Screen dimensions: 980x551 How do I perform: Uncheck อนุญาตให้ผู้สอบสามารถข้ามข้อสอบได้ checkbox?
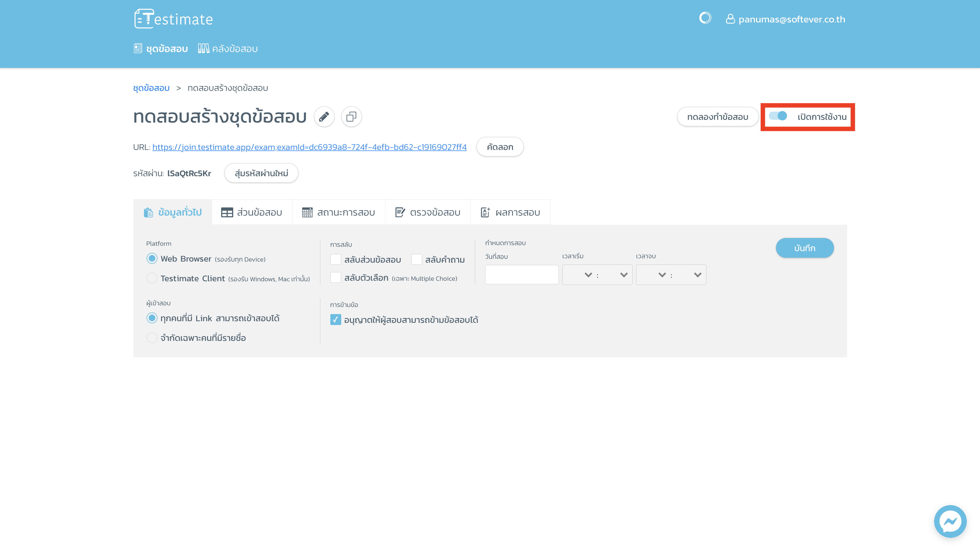[x=336, y=320]
